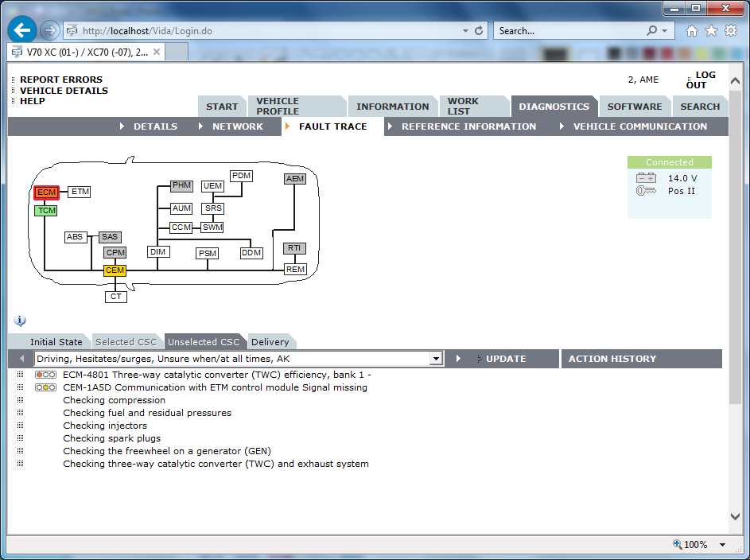Click the grip icon beside Checking compression
This screenshot has width=750, height=560.
[20, 400]
